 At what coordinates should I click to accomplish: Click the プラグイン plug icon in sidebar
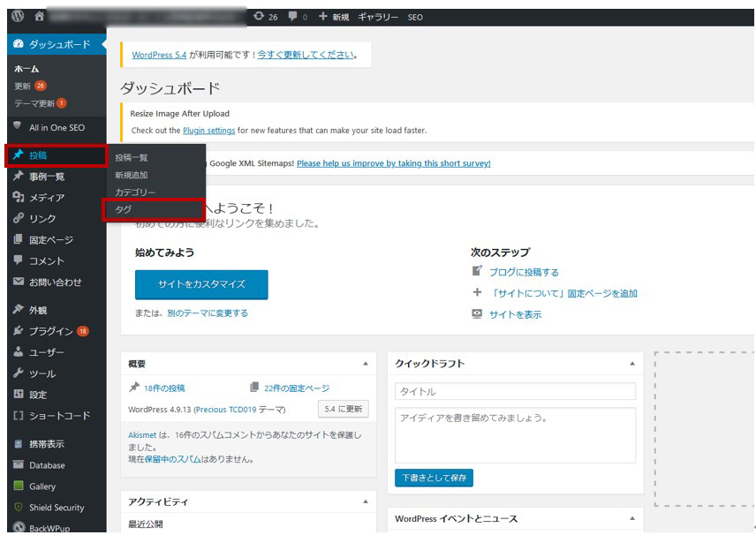tap(19, 331)
